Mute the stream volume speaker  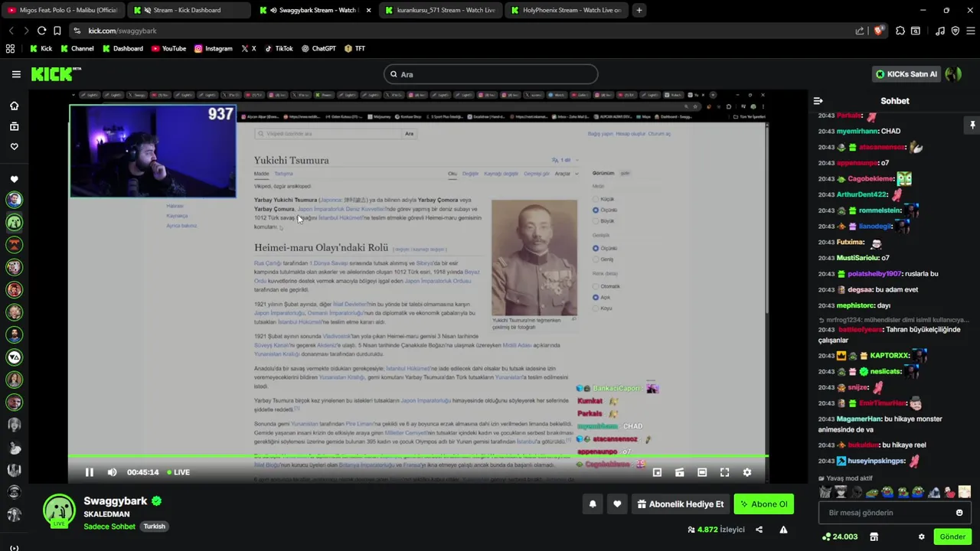pyautogui.click(x=112, y=472)
